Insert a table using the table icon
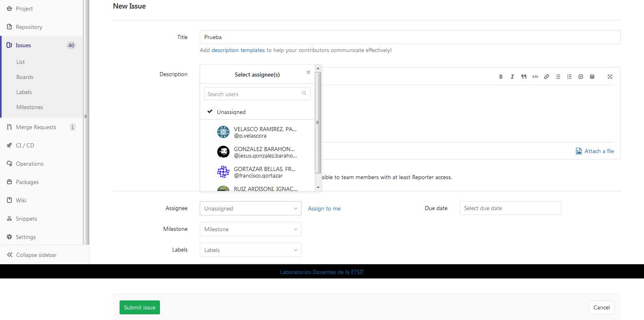This screenshot has width=644, height=320. (x=592, y=77)
